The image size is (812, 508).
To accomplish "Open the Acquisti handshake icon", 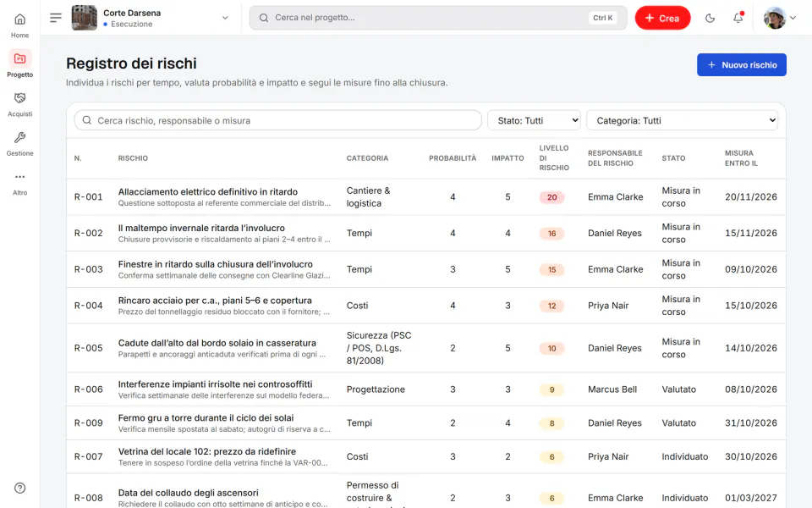I will pos(19,98).
